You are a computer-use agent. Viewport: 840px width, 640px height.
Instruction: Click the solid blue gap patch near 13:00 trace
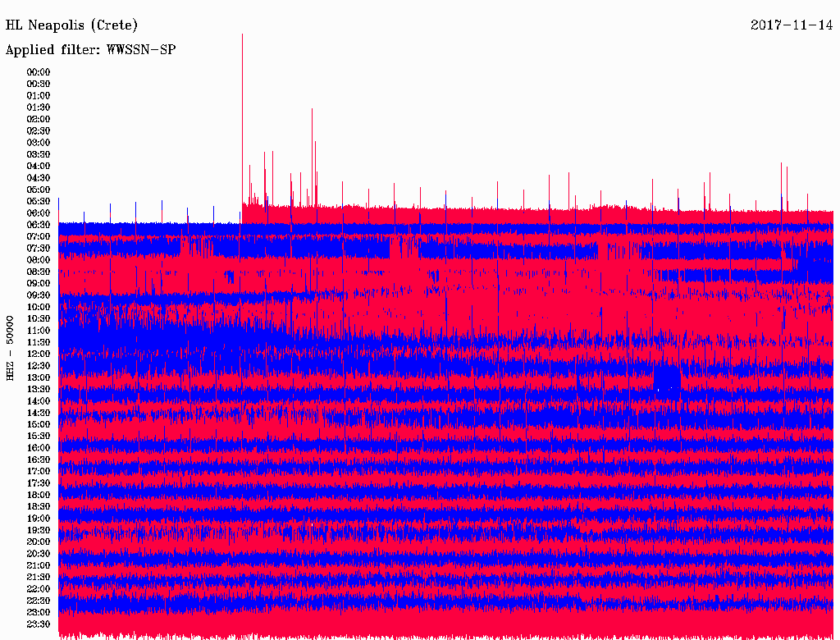point(667,379)
